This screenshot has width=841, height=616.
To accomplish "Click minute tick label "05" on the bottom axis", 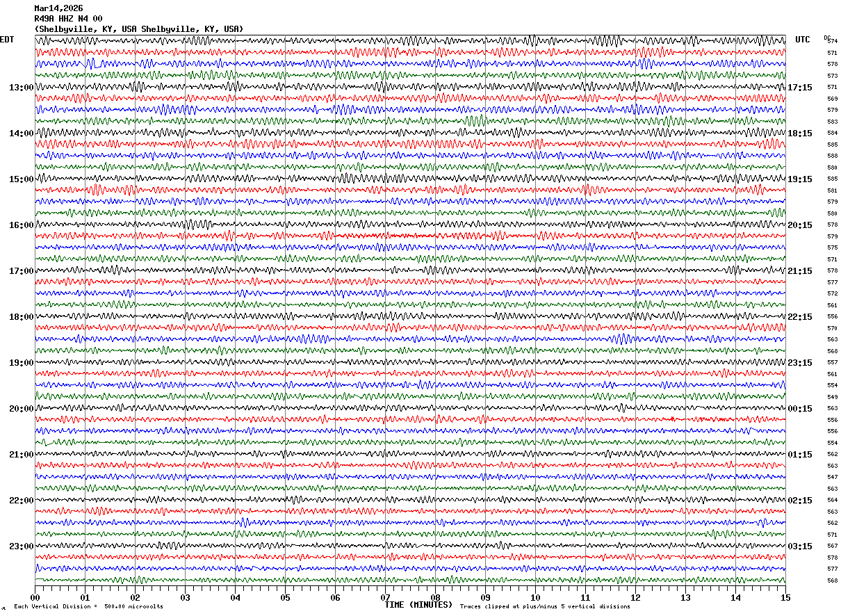I will (285, 598).
